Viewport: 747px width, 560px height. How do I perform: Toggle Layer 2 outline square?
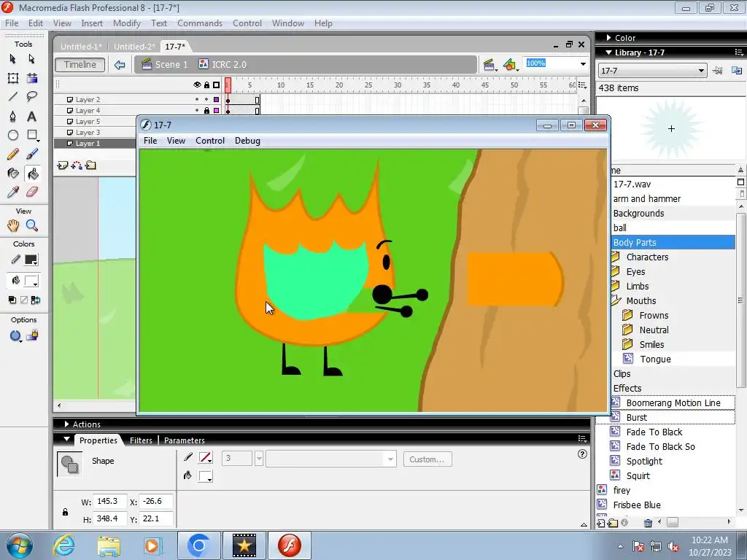216,99
